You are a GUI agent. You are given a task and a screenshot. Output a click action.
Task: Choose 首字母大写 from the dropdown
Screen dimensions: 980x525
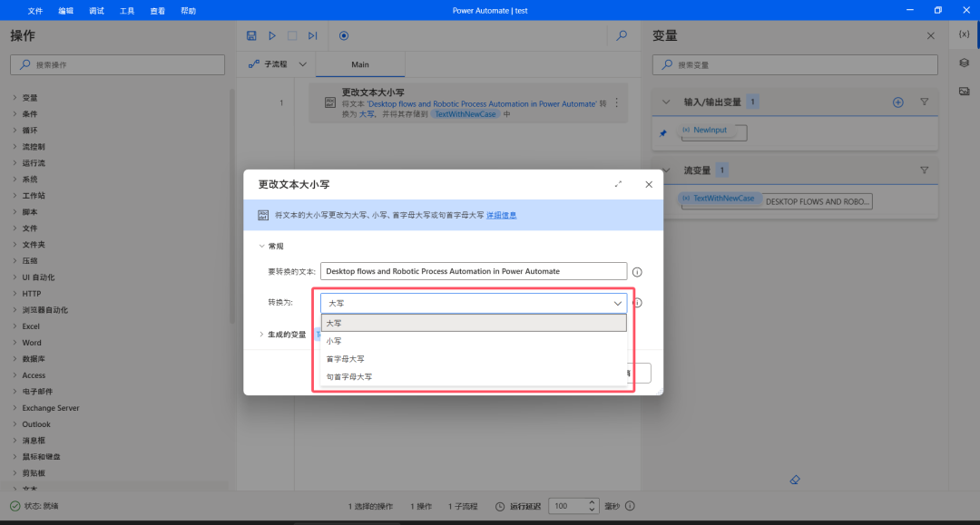click(346, 359)
